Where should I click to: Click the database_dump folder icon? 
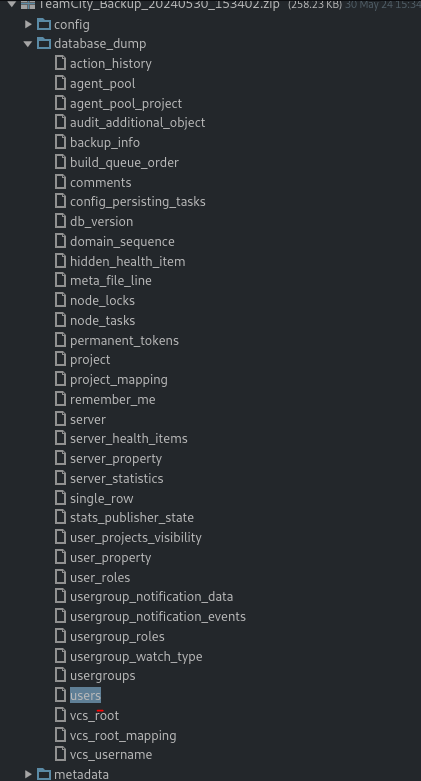[x=44, y=44]
